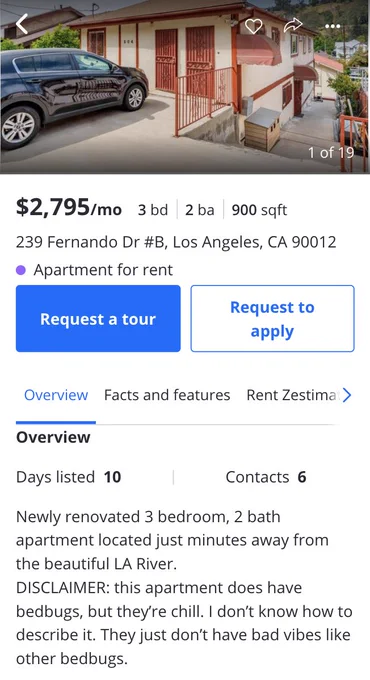
Task: Tap the back arrow icon
Action: [22, 24]
